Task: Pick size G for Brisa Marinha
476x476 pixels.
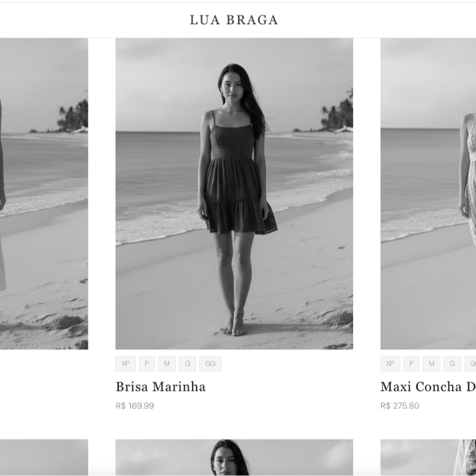Action: click(187, 364)
